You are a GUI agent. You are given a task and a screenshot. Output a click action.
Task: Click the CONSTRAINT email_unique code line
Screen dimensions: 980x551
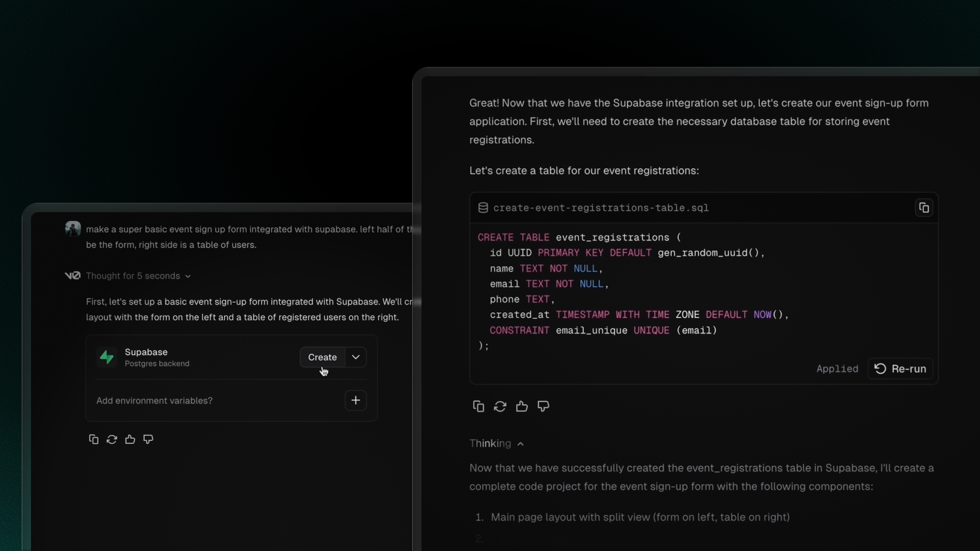603,330
